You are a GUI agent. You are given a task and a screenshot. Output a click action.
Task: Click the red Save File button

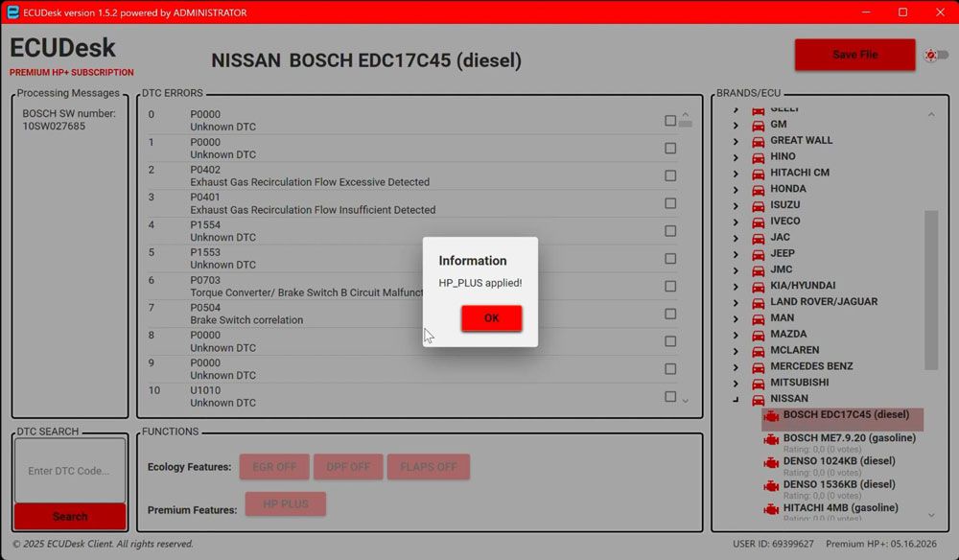854,55
